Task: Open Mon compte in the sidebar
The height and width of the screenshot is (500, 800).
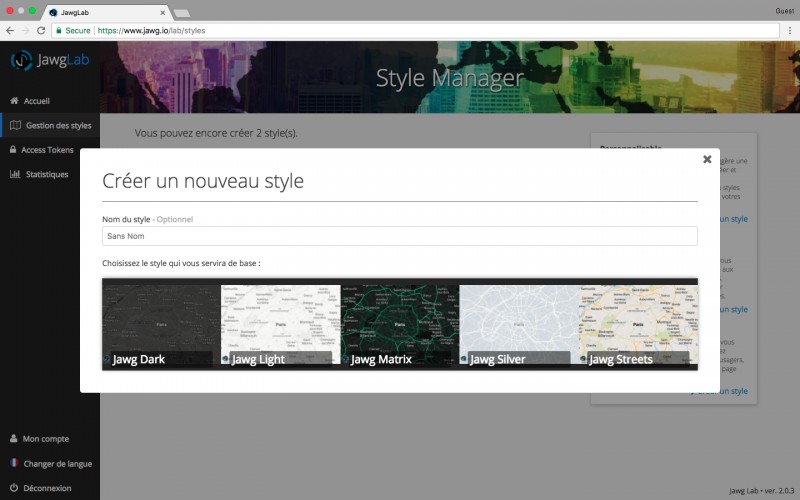Action: click(x=45, y=439)
